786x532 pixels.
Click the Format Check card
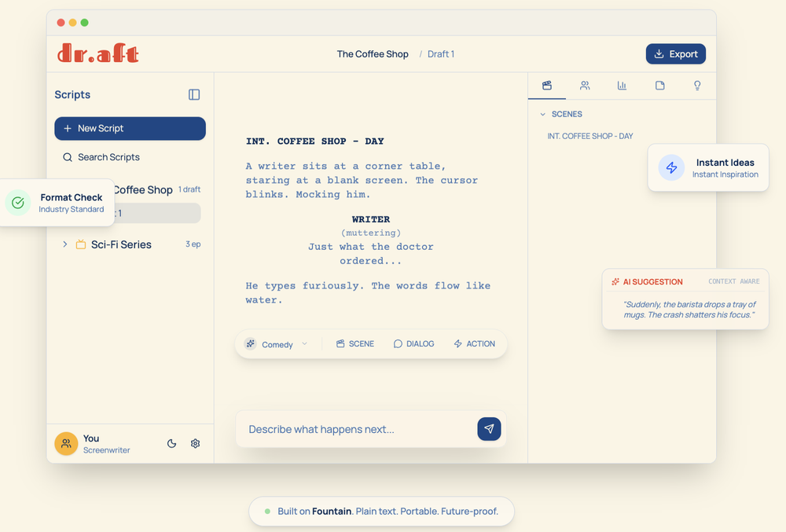pos(57,203)
